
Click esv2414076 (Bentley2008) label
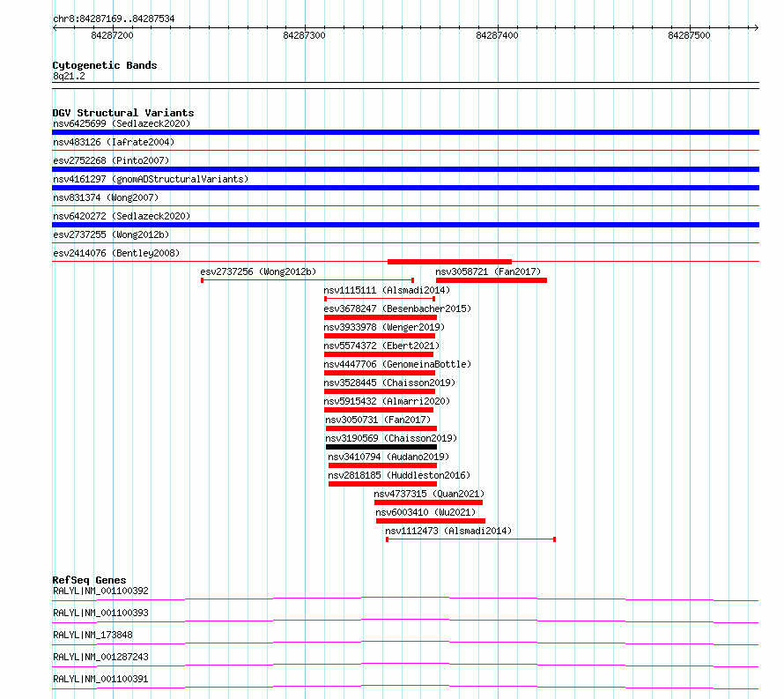point(116,253)
